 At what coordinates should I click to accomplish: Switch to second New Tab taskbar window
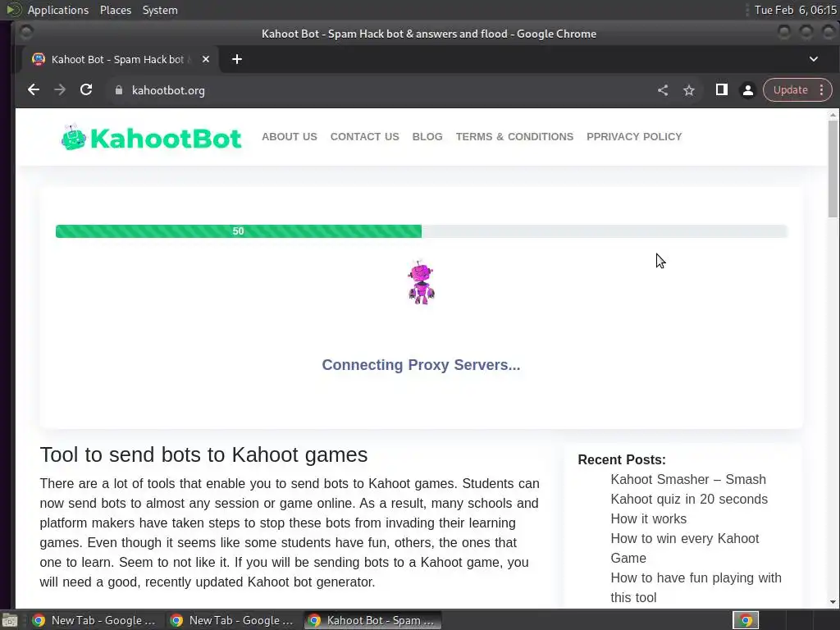pos(232,620)
